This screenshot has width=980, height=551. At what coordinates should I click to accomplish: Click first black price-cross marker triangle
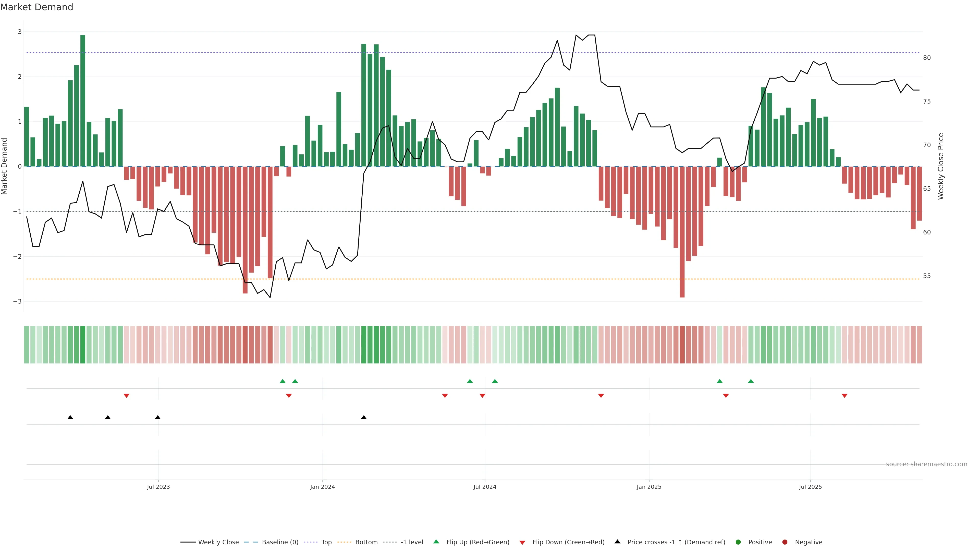[x=70, y=418]
